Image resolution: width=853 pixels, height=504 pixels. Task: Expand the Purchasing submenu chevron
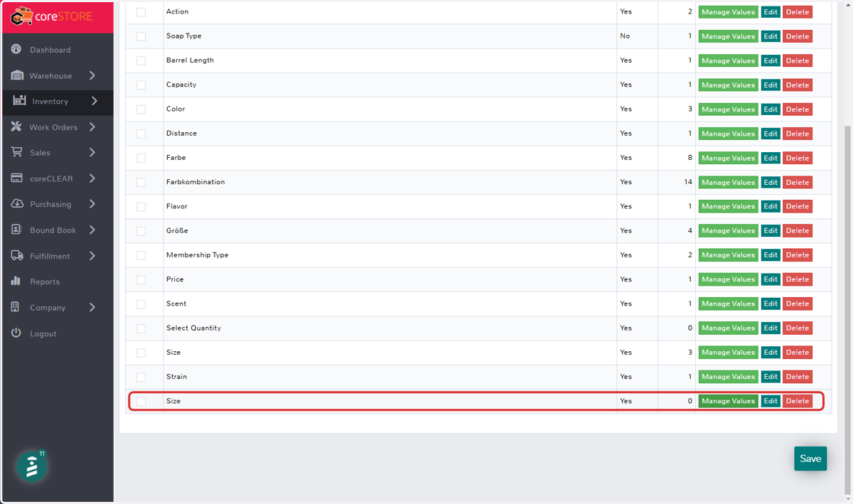tap(92, 204)
